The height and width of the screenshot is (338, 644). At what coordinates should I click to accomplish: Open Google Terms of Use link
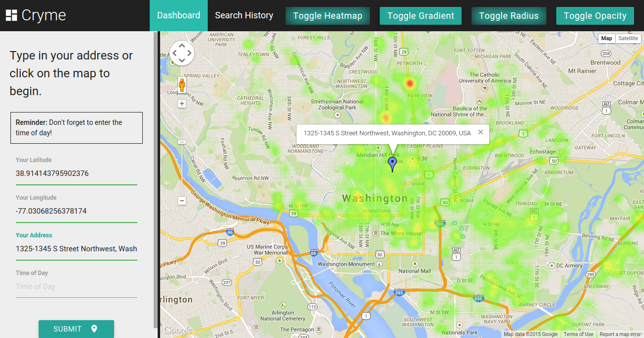(x=579, y=334)
